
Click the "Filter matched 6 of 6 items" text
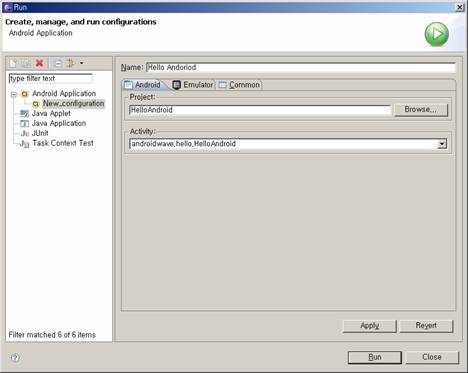(52, 335)
